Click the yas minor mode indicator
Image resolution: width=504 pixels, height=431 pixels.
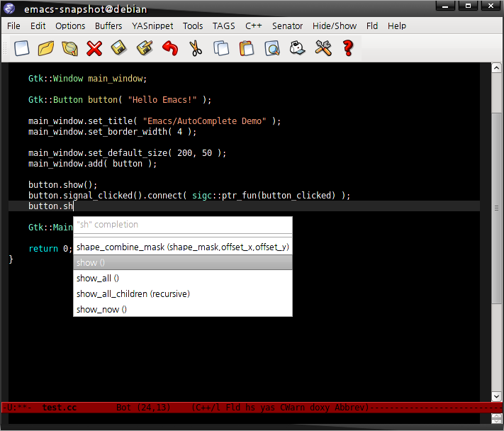(x=267, y=408)
